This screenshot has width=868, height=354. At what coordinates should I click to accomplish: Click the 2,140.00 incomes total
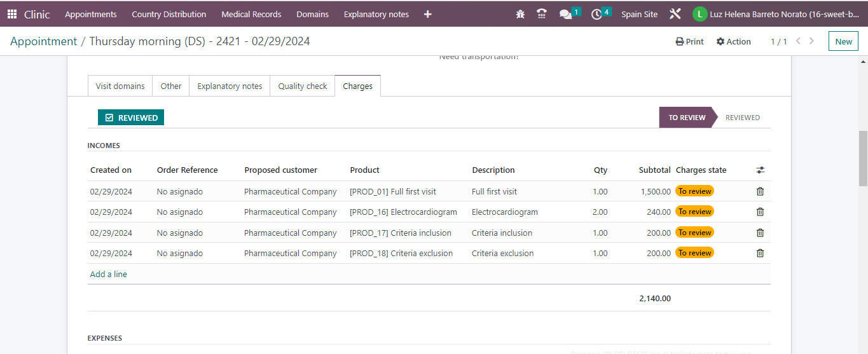click(x=655, y=298)
